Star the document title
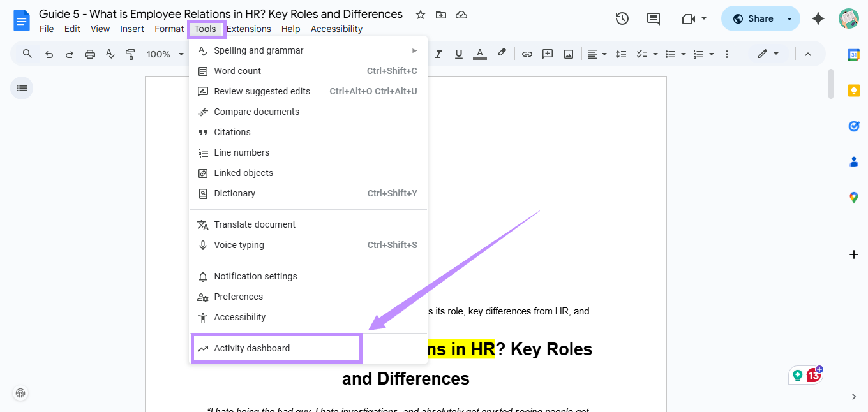Screen dimensions: 868x412 [419, 13]
